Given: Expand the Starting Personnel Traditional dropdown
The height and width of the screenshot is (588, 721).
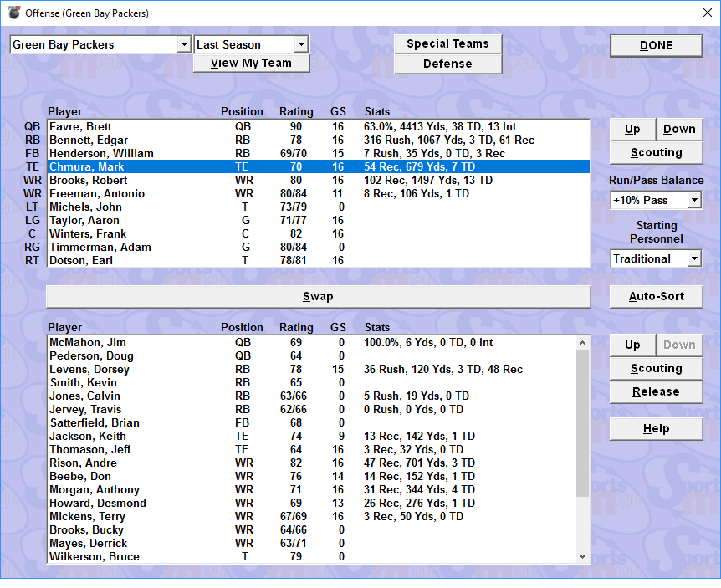Looking at the screenshot, I should click(x=694, y=258).
